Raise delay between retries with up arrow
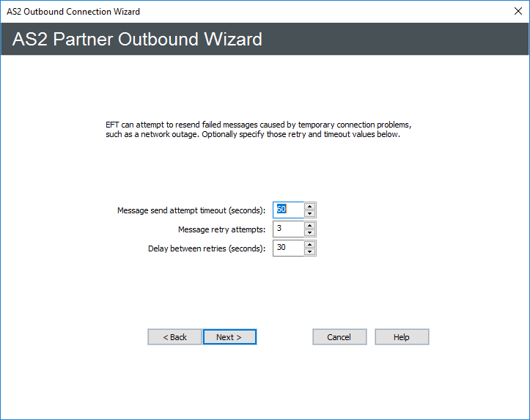Viewport: 530px width, 420px height. point(310,244)
